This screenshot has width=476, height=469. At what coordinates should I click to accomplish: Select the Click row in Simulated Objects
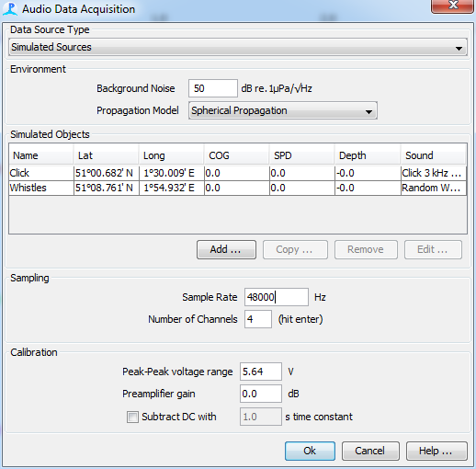pos(238,173)
